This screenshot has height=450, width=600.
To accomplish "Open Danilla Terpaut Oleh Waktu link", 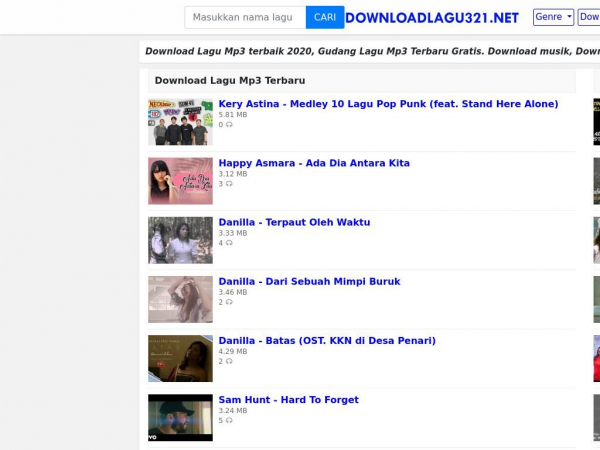I will (x=294, y=222).
